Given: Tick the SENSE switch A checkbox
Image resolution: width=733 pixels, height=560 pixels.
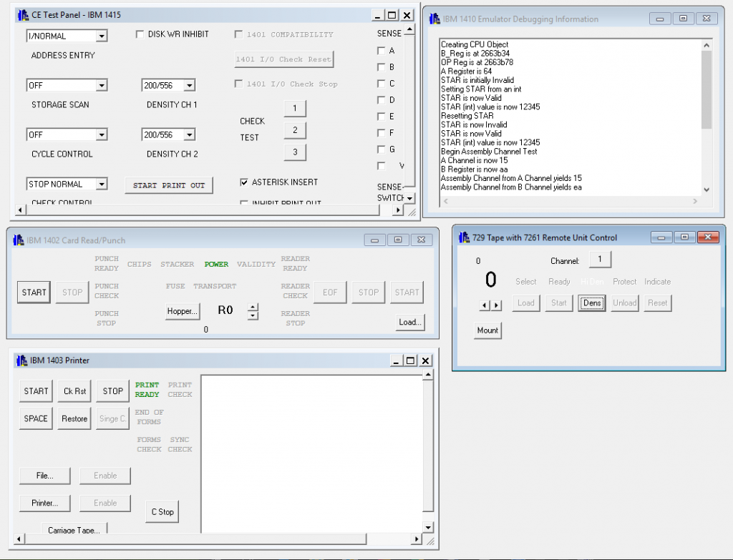Looking at the screenshot, I should 381,51.
